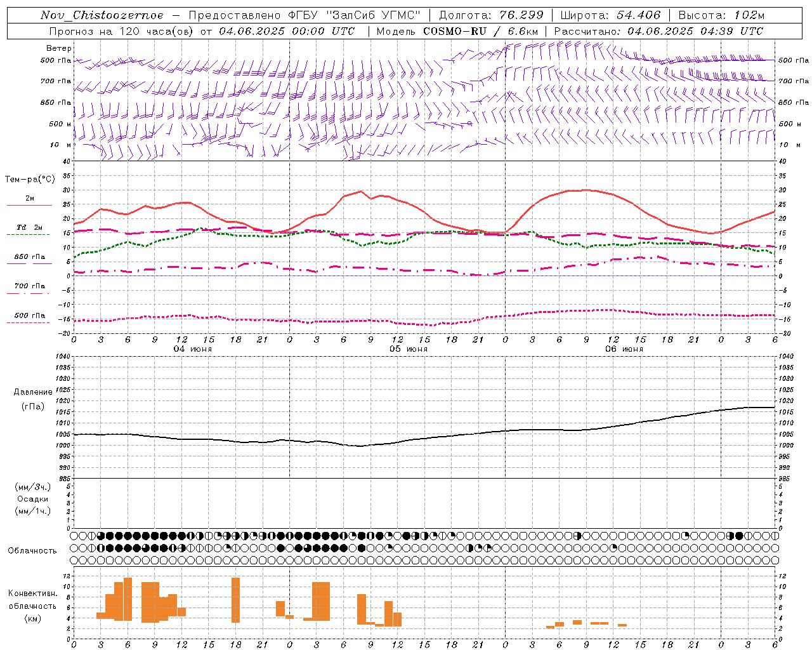Click the latitude value 54.406
The width and height of the screenshot is (812, 650).
(639, 15)
